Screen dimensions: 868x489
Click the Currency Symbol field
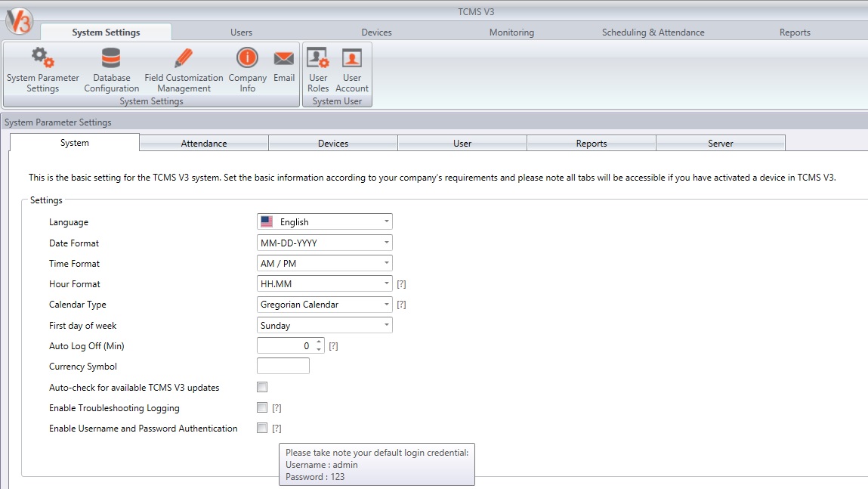click(283, 366)
